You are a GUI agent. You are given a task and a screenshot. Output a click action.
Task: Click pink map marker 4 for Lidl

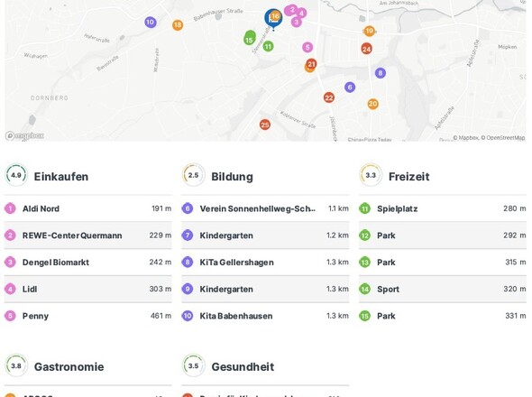click(x=301, y=14)
